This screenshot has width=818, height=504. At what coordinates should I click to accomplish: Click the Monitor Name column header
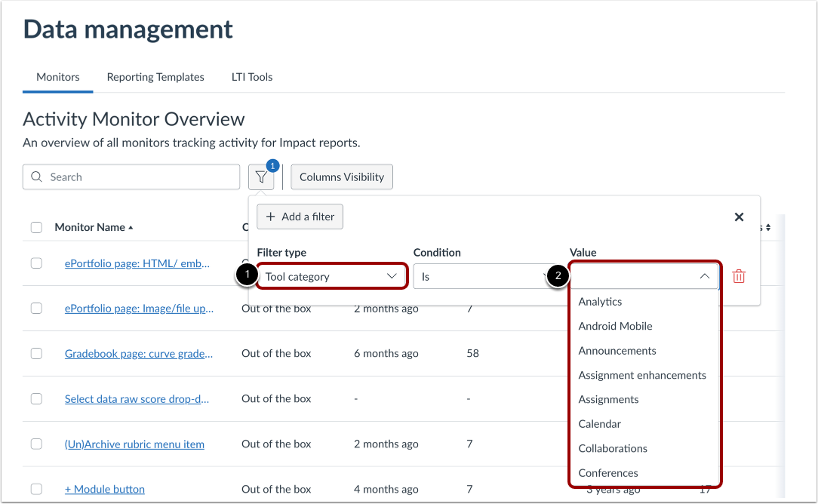tap(90, 227)
